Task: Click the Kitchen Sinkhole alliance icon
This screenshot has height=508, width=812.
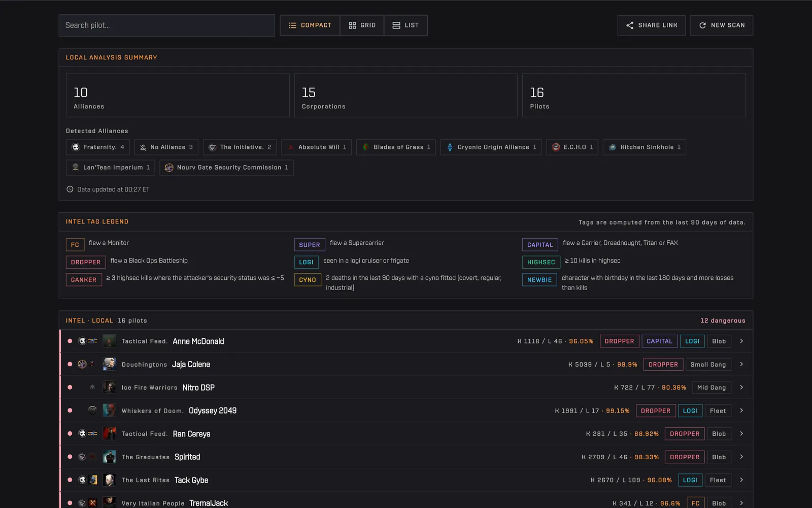Action: 613,147
